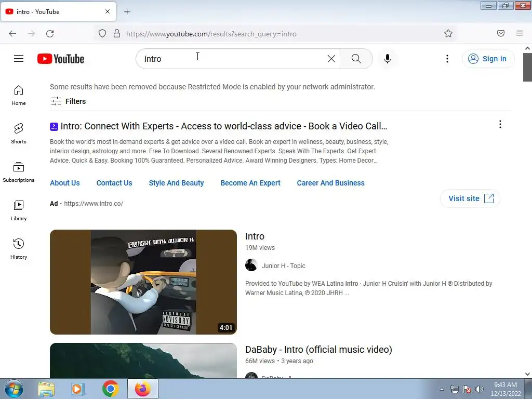Open the https://www.intro.co/ ad URL
The height and width of the screenshot is (399, 532).
pos(94,204)
